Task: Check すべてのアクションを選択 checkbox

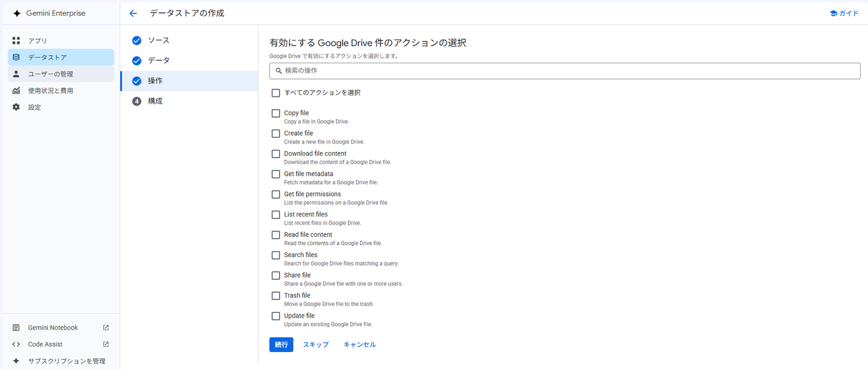Action: click(276, 93)
